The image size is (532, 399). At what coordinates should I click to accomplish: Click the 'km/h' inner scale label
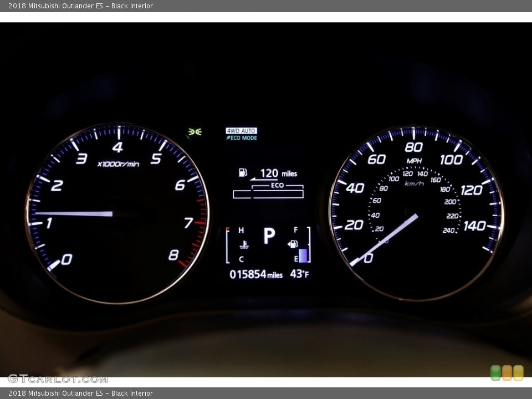click(x=415, y=183)
